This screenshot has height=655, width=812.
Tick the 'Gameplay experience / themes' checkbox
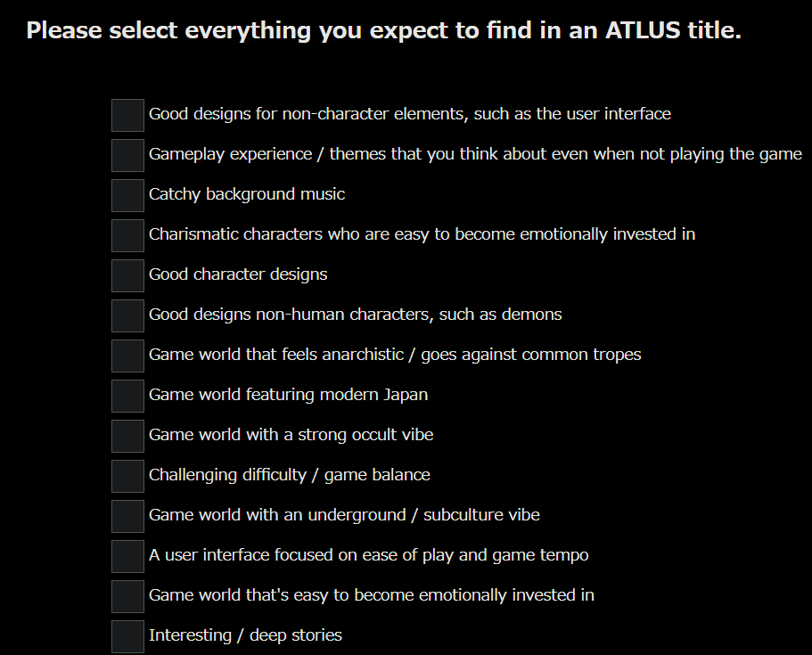128,155
